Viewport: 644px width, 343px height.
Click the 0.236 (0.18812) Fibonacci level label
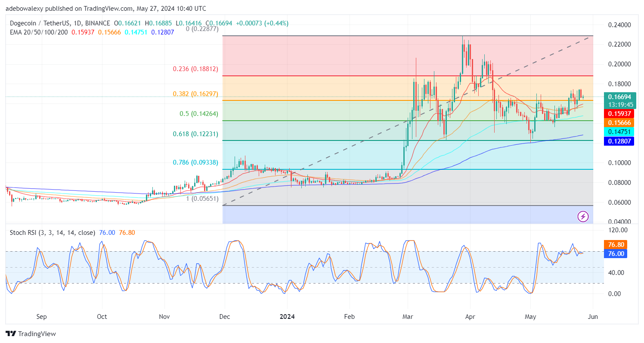(195, 69)
